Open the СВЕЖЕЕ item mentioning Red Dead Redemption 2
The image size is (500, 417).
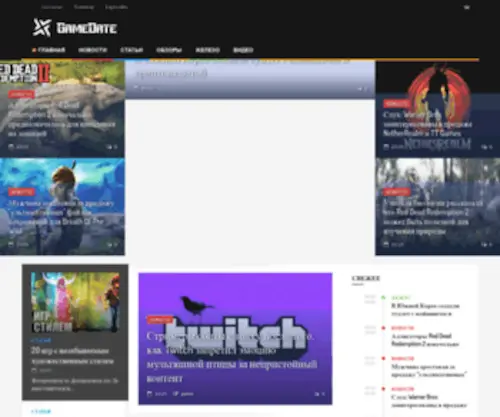coord(425,340)
